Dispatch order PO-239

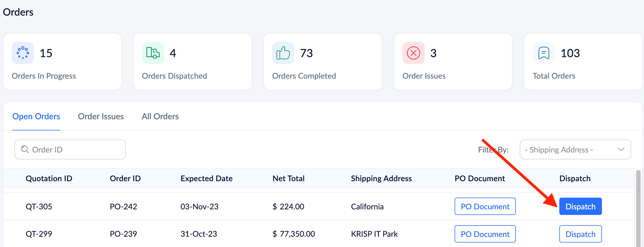[580, 234]
